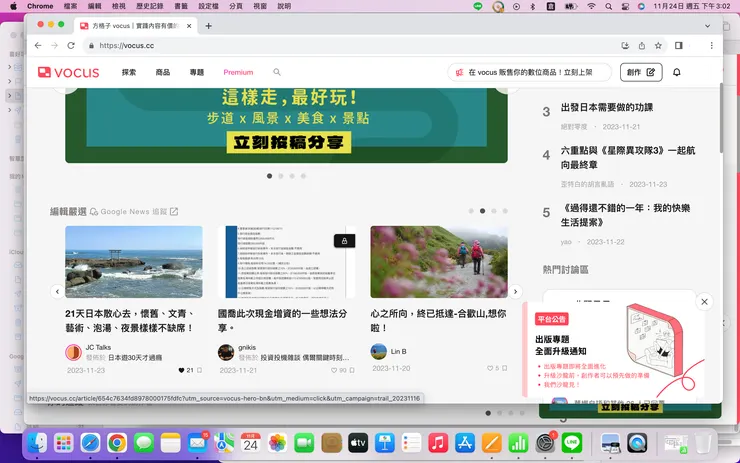Open Spotlight search in menu bar
740x463 pixels.
click(x=609, y=6)
